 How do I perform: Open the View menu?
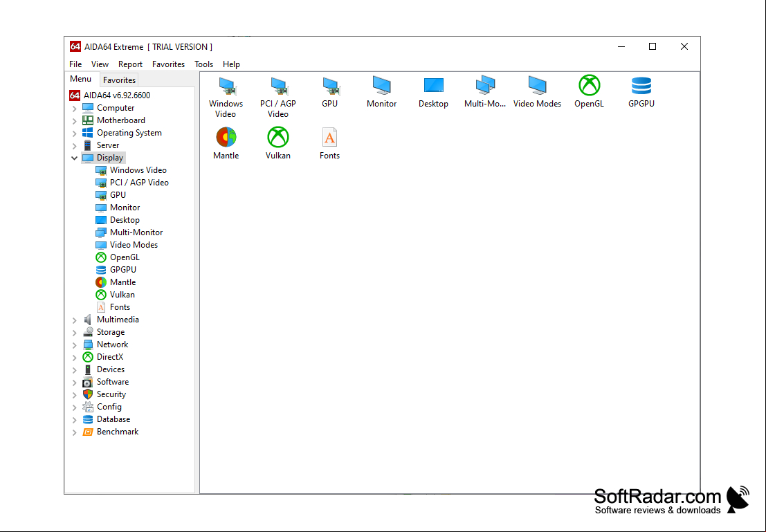(100, 64)
